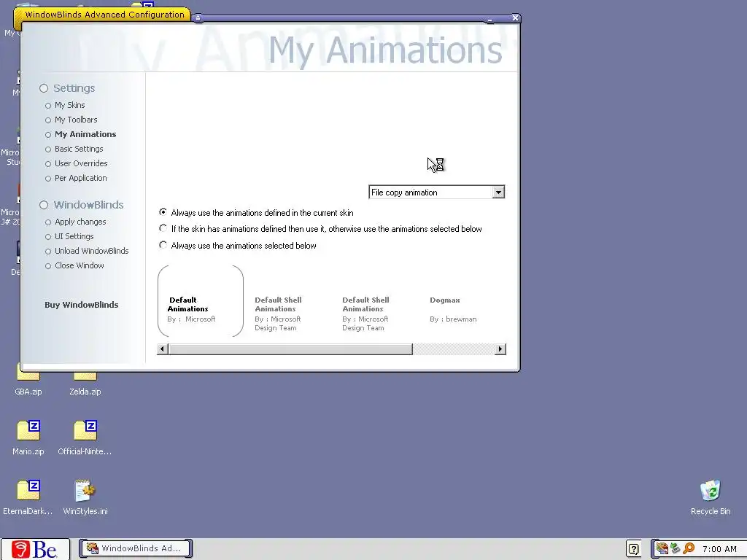Screen dimensions: 747x560
Task: Click the animation list right scroll arrow
Action: (x=500, y=349)
